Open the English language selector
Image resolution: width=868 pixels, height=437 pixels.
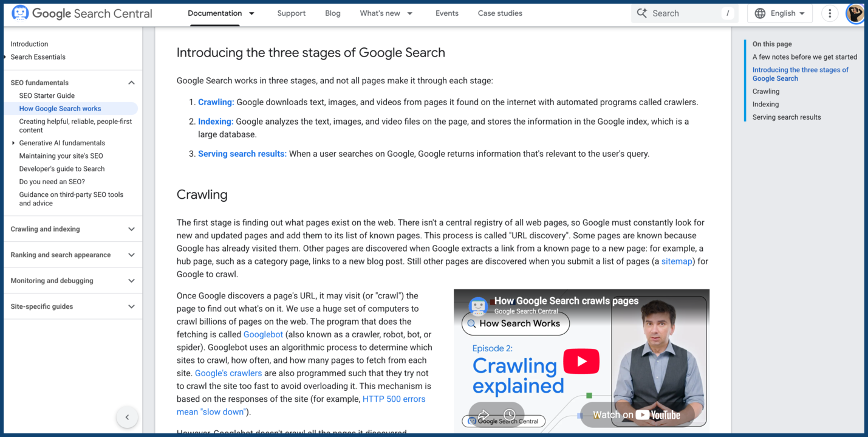780,13
